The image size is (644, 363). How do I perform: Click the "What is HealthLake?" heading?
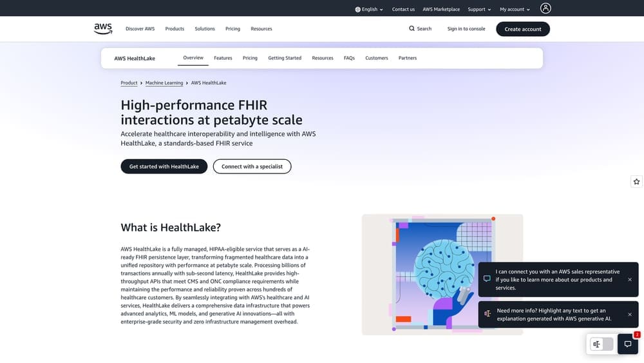[x=171, y=228]
